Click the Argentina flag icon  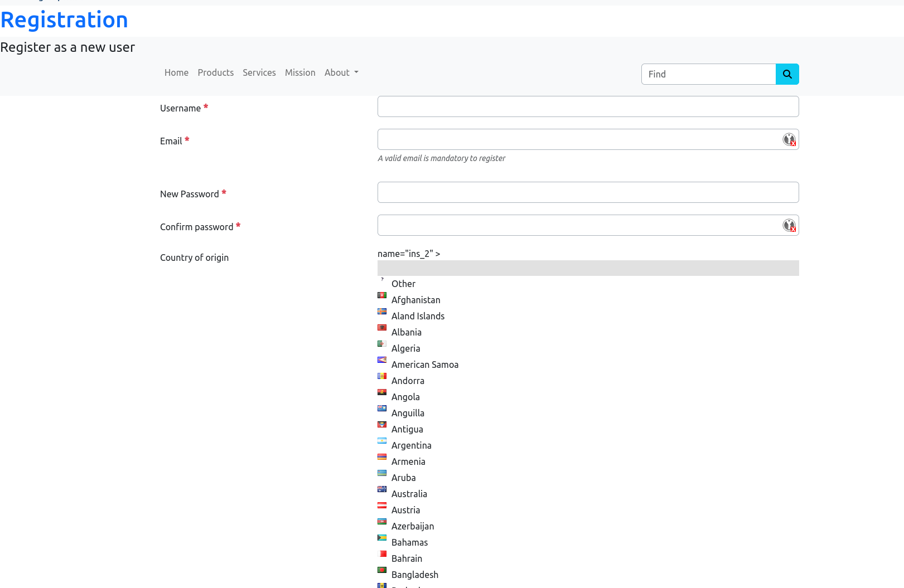pyautogui.click(x=382, y=441)
